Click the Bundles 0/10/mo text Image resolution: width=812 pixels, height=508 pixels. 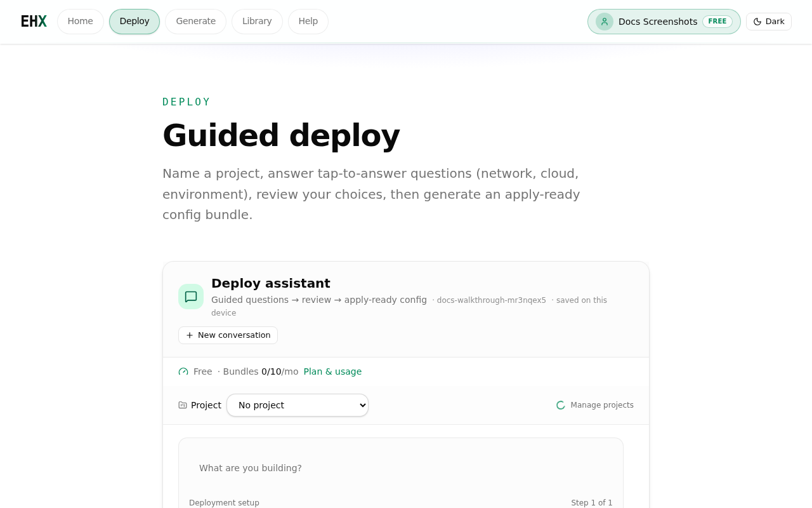click(261, 371)
